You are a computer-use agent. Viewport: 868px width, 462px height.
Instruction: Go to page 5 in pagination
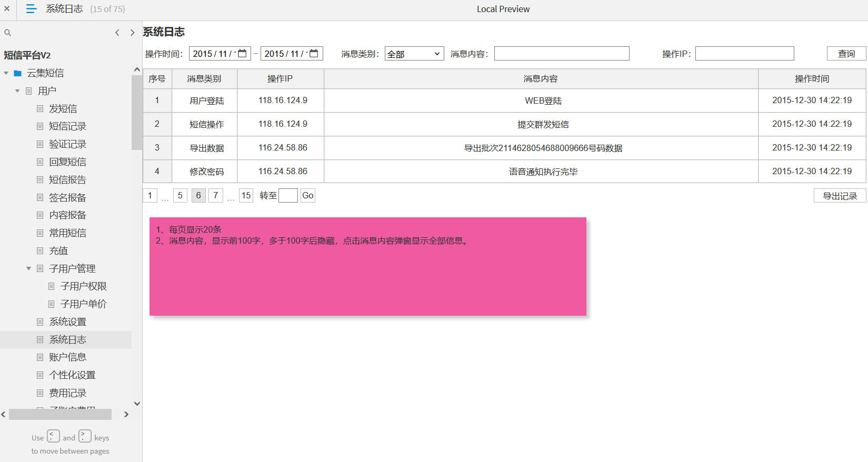[x=180, y=195]
